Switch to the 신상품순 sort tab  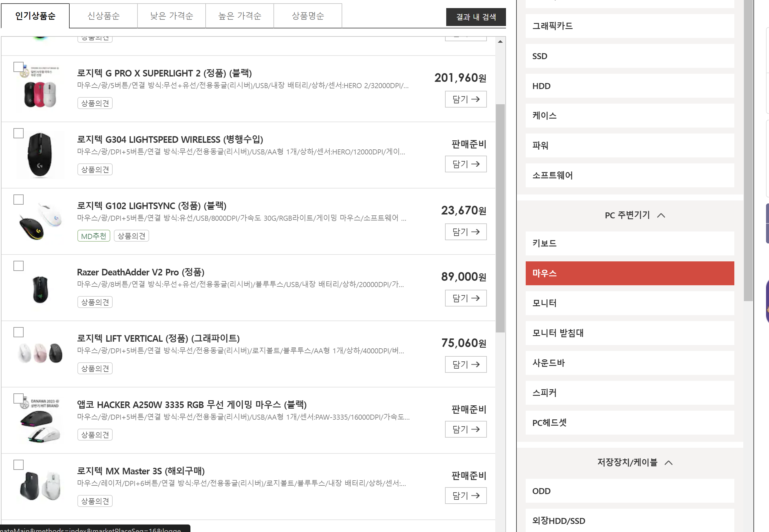[x=103, y=16]
